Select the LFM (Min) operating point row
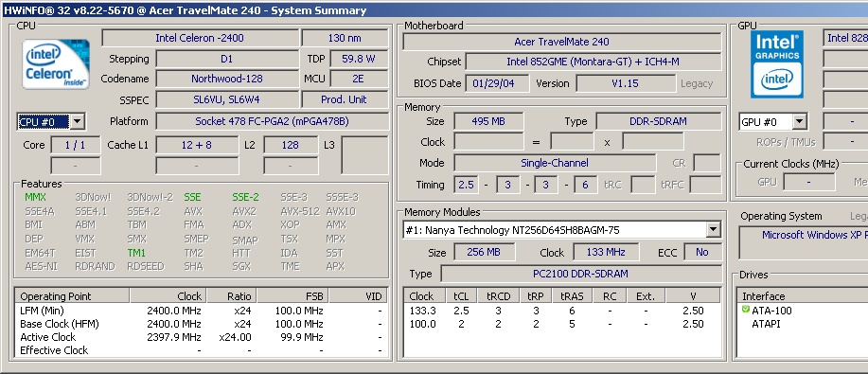This screenshot has width=868, height=374. coord(201,311)
